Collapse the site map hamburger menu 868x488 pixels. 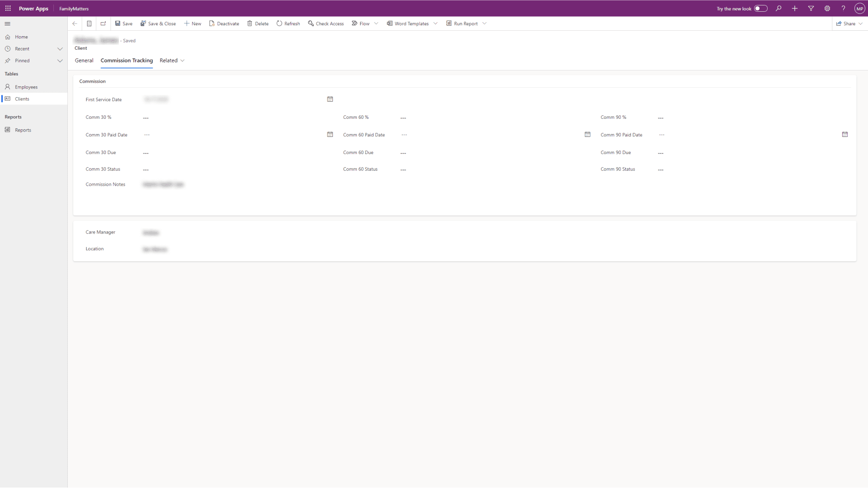[8, 23]
